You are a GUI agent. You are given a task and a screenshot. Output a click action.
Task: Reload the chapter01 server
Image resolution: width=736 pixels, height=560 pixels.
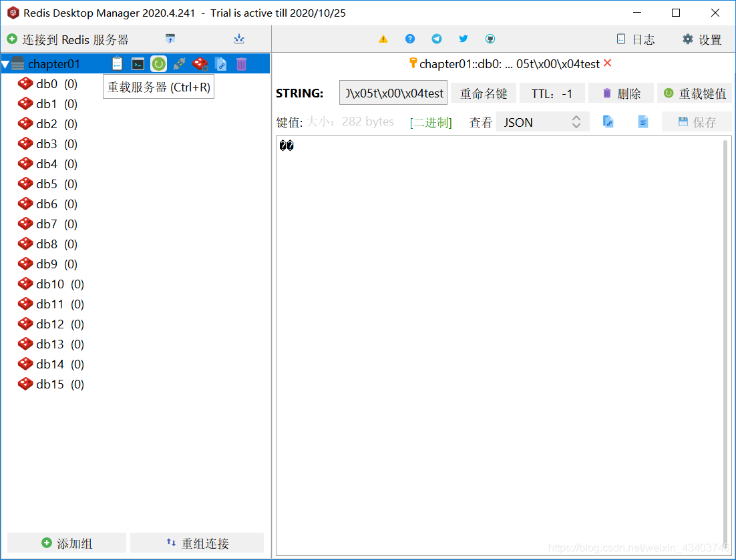coord(158,63)
